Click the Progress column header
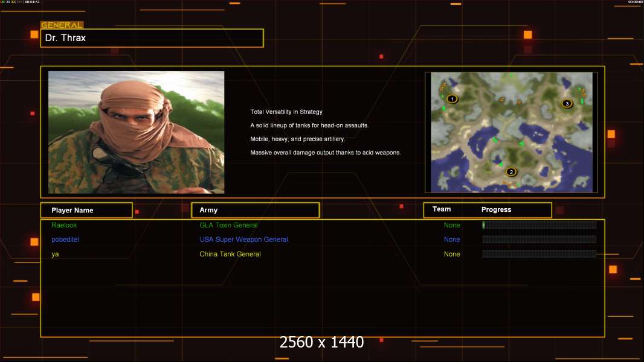 click(x=496, y=210)
